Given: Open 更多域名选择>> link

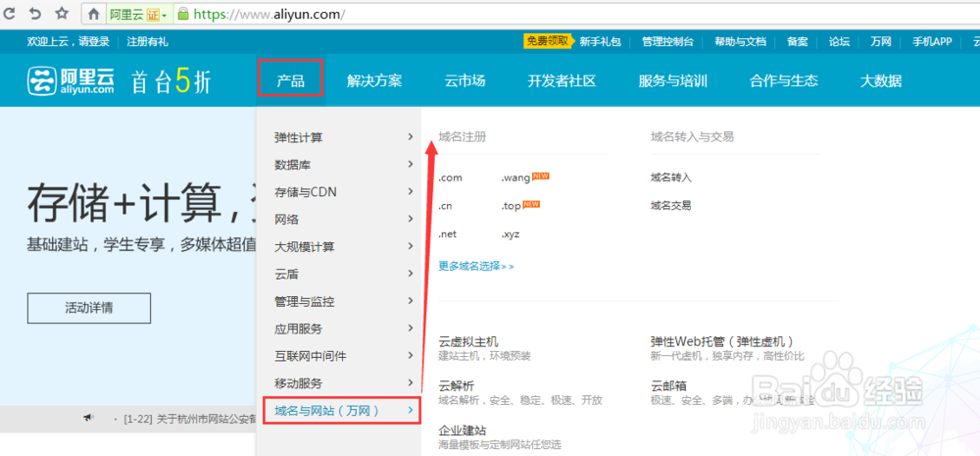Looking at the screenshot, I should click(476, 266).
